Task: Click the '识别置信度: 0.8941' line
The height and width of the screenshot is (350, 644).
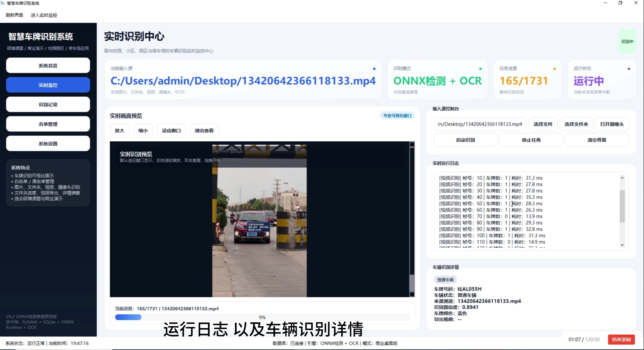Action: tap(456, 307)
